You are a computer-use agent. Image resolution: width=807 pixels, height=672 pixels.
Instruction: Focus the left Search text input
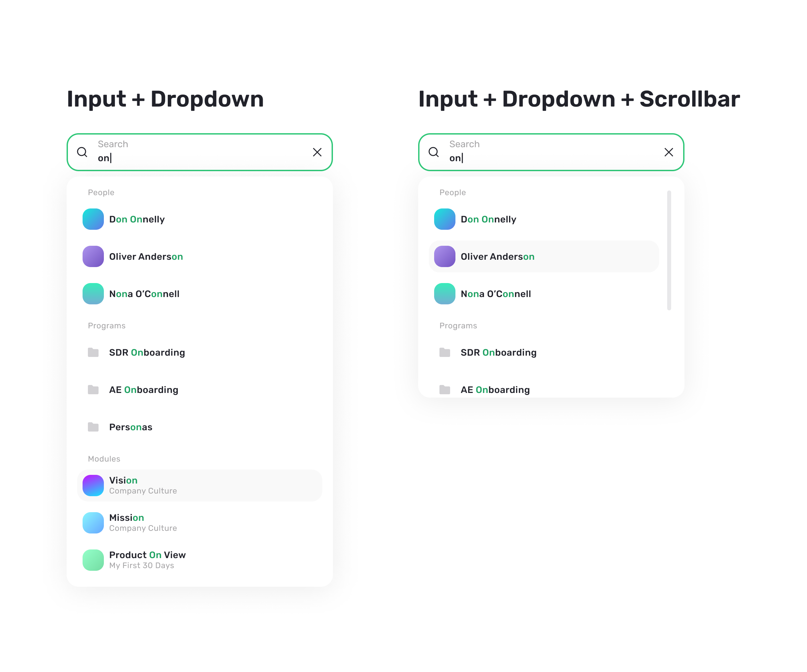click(200, 158)
